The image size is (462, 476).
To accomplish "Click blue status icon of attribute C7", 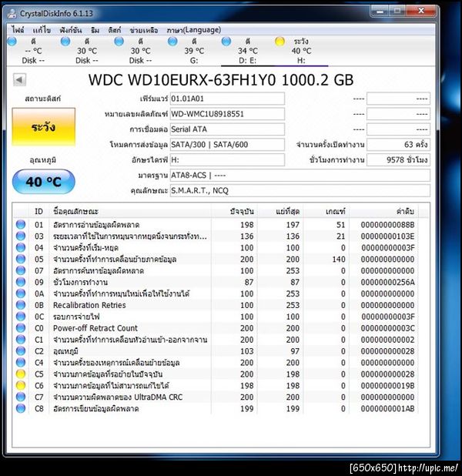I will click(x=21, y=397).
